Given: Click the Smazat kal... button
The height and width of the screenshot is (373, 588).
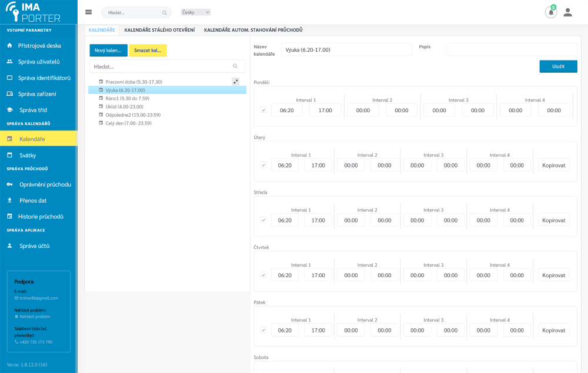Looking at the screenshot, I should pos(148,50).
